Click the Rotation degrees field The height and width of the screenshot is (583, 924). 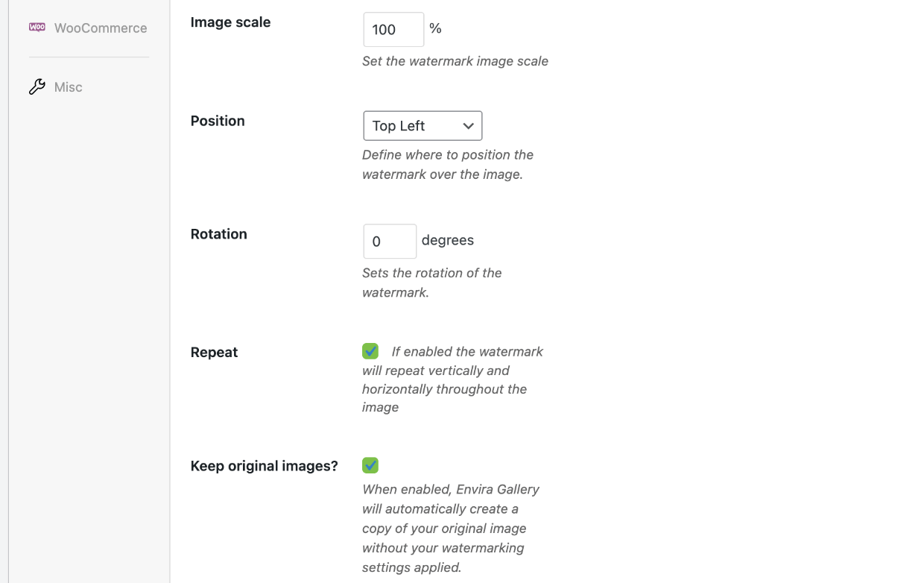point(389,241)
